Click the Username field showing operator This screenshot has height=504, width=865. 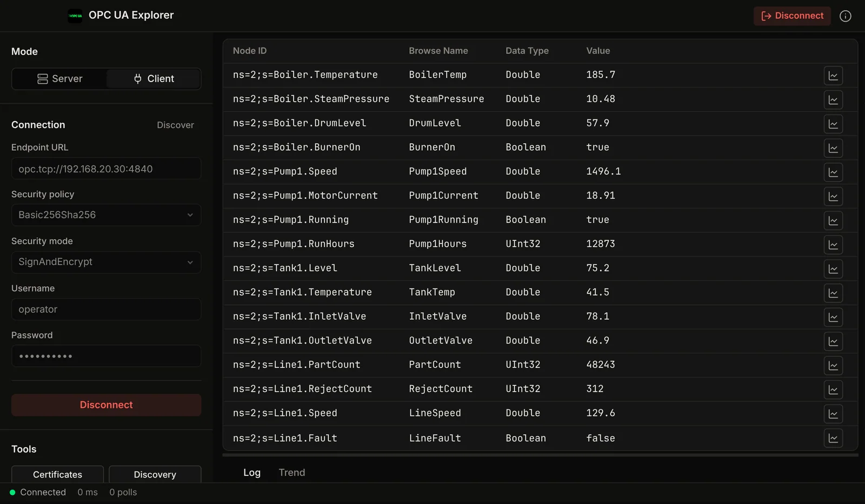point(106,310)
